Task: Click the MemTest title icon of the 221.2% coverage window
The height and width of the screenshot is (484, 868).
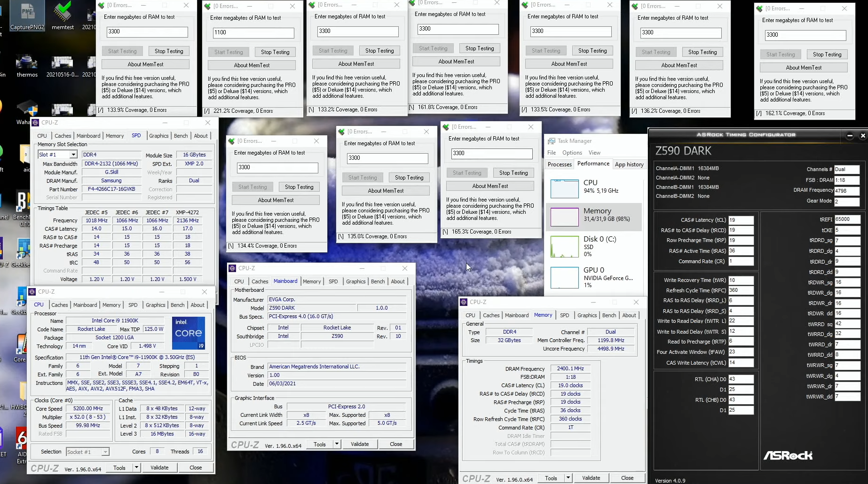Action: coord(207,6)
